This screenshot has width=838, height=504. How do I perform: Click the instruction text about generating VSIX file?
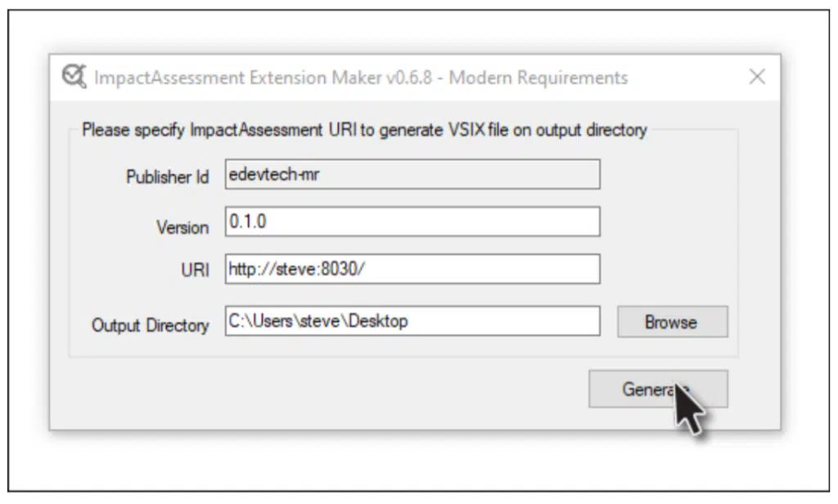[364, 130]
